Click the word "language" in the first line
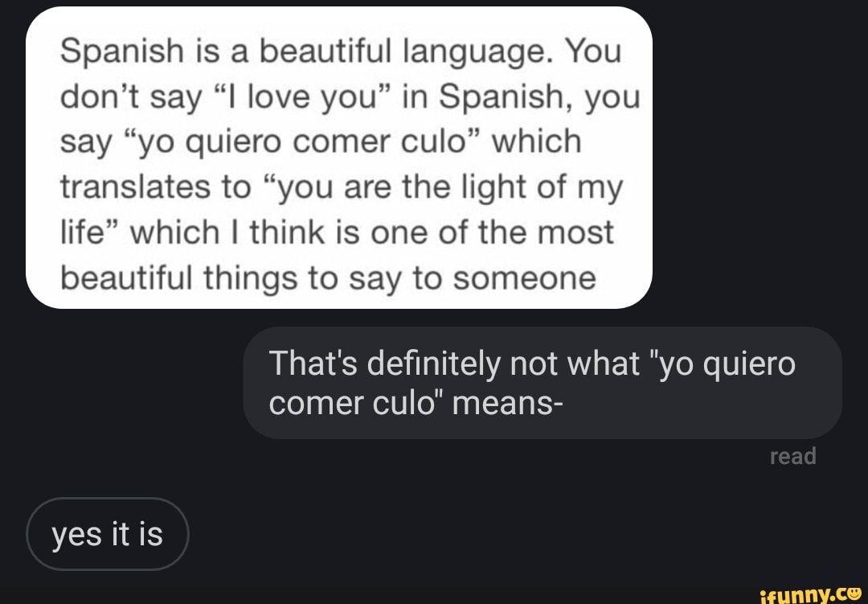 (477, 51)
